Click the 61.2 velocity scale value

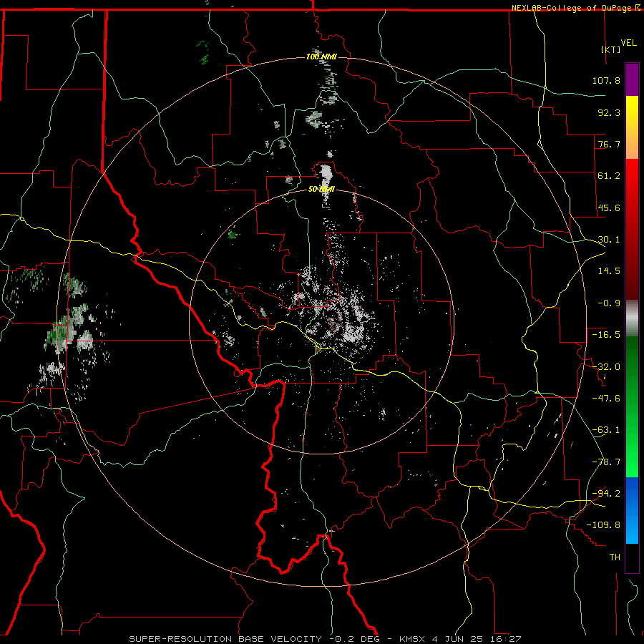pos(609,176)
